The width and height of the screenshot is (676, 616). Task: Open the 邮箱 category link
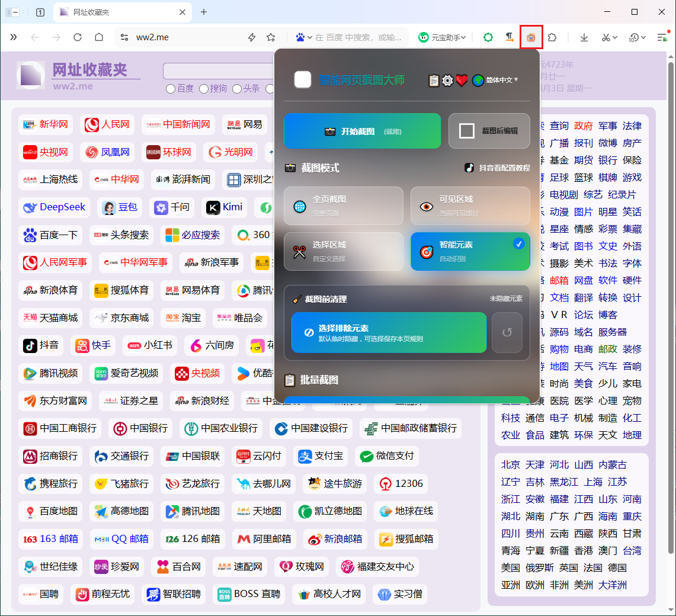click(x=559, y=281)
